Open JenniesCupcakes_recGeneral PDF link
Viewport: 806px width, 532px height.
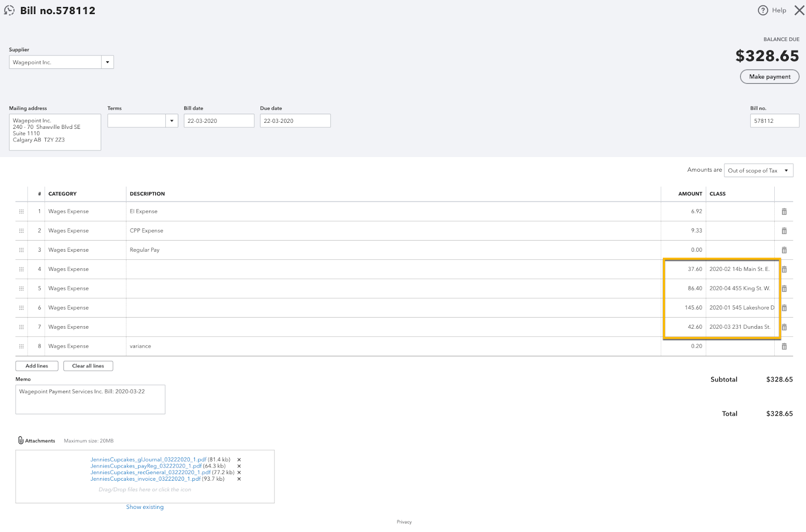(151, 473)
